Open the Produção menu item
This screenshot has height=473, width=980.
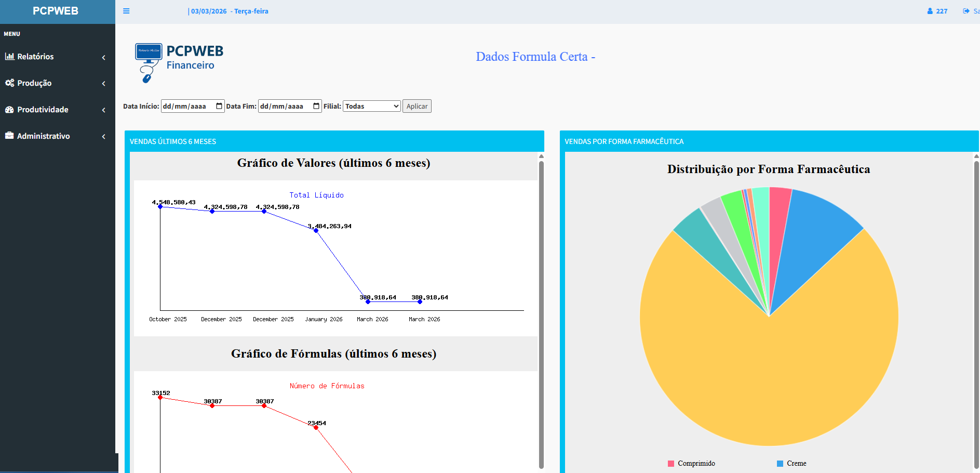point(34,83)
